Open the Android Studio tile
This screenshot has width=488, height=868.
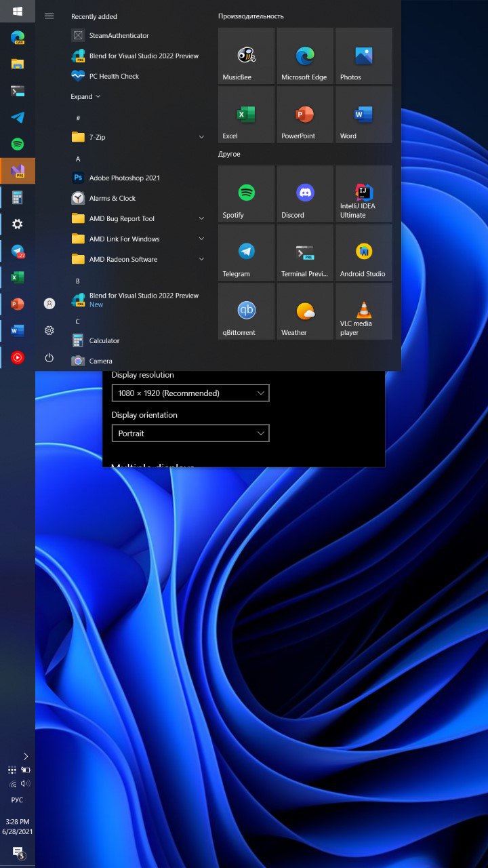(364, 253)
